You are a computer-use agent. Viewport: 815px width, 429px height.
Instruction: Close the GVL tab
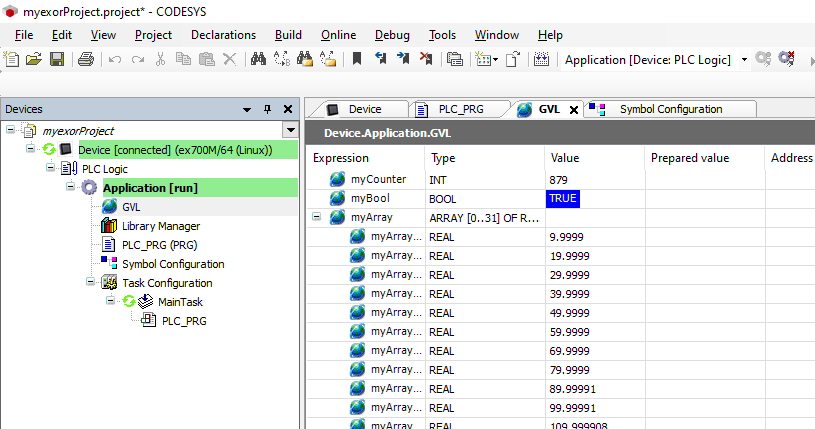[x=574, y=110]
